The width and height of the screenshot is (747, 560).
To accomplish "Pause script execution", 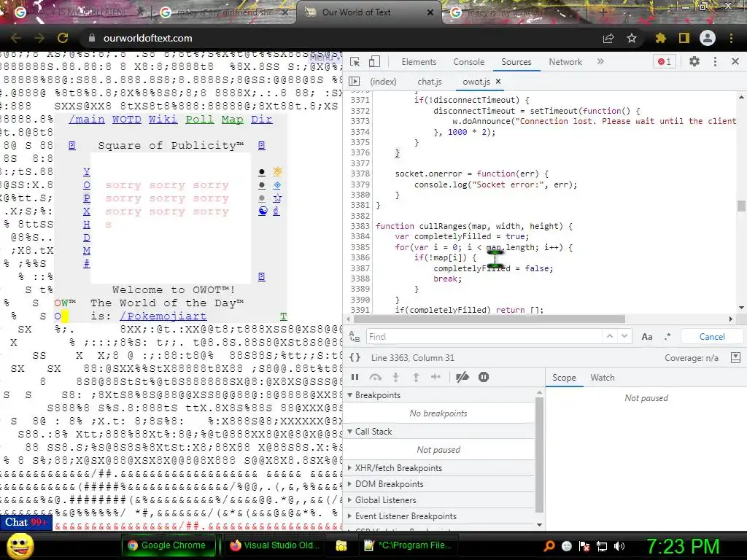I will click(x=355, y=377).
